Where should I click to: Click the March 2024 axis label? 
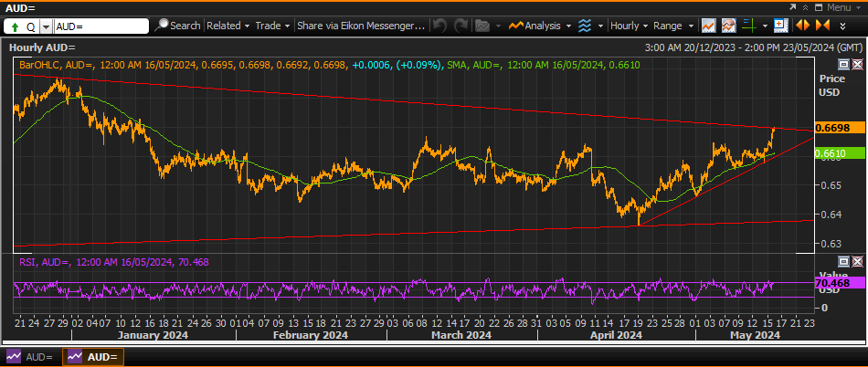(x=461, y=335)
